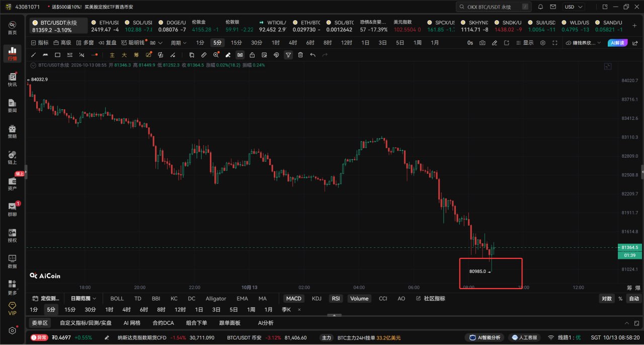Click the OKX BTC/USDT search field
The height and width of the screenshot is (345, 644).
pos(494,7)
